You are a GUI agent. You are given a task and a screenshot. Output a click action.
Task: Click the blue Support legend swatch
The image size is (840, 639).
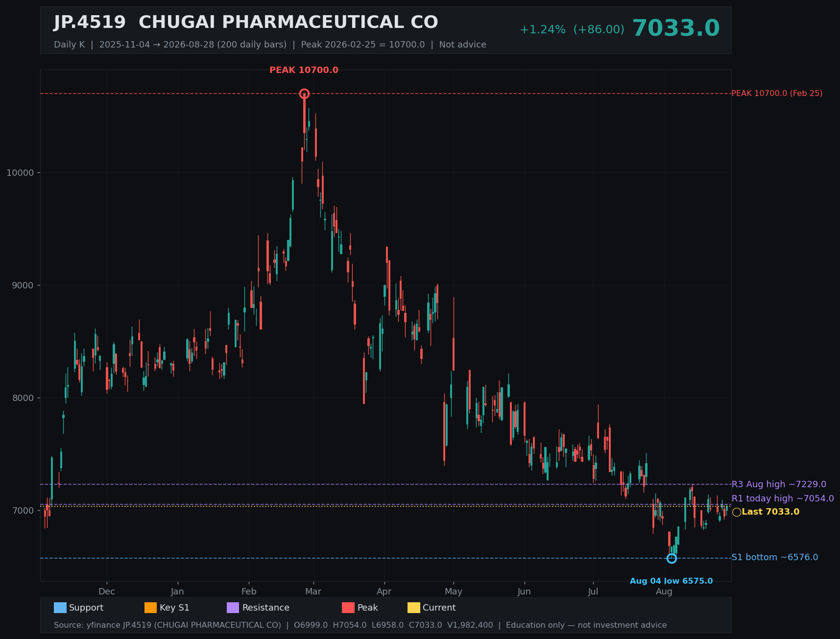pyautogui.click(x=60, y=608)
